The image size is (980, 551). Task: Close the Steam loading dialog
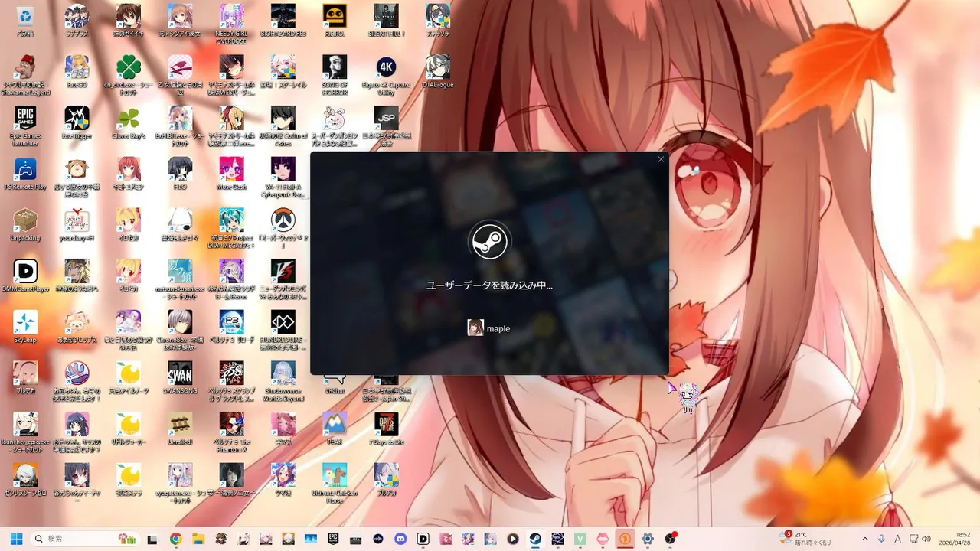(661, 159)
